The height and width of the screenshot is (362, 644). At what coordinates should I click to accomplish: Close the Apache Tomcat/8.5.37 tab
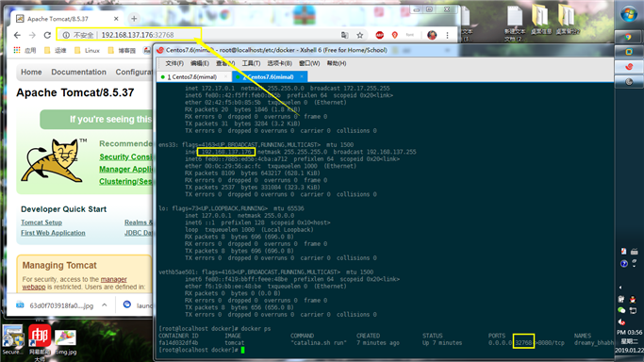coord(116,19)
